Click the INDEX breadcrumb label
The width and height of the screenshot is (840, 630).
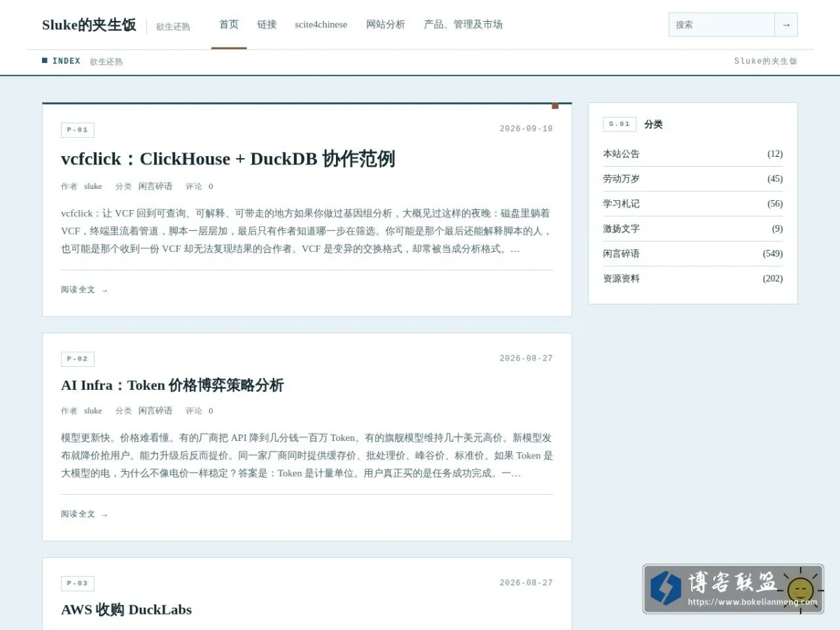point(66,62)
